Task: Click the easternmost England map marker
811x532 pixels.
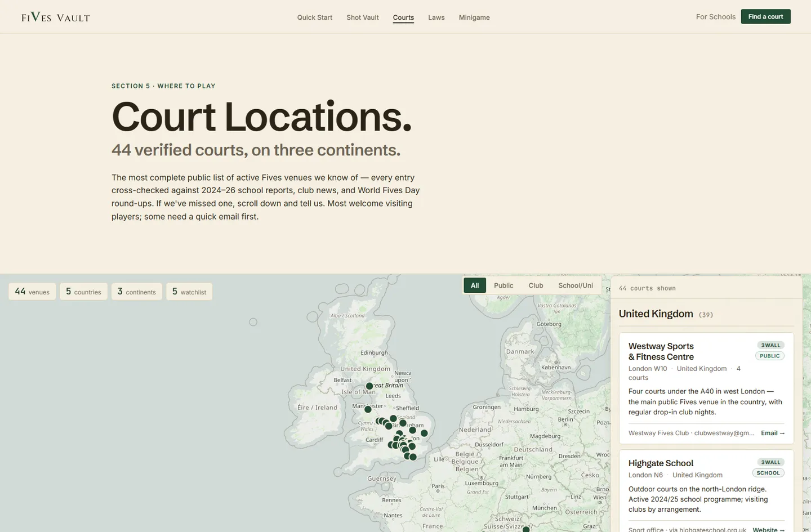Action: pyautogui.click(x=424, y=433)
